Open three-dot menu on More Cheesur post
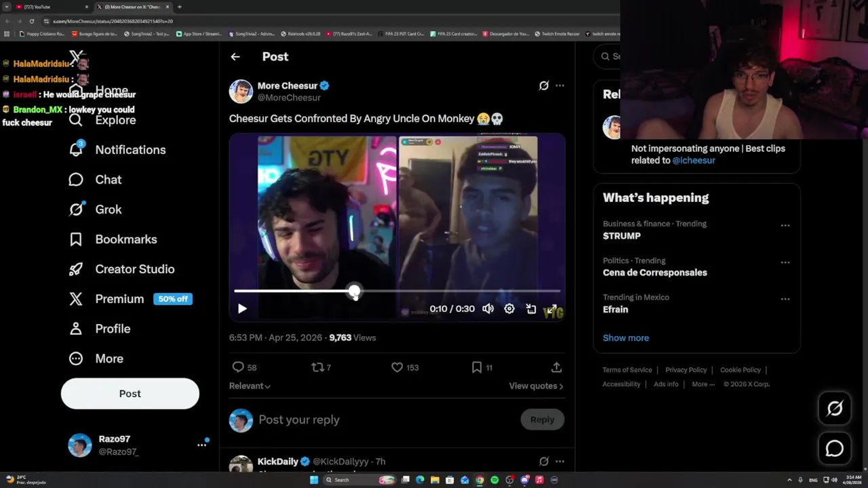This screenshot has height=488, width=868. [559, 85]
